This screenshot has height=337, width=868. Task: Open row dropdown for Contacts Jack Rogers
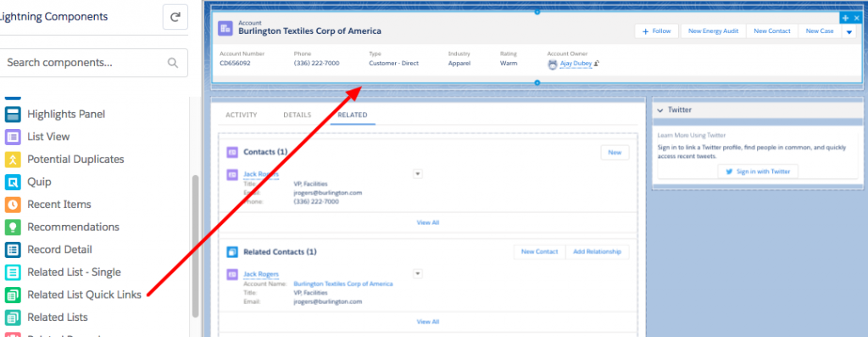418,174
